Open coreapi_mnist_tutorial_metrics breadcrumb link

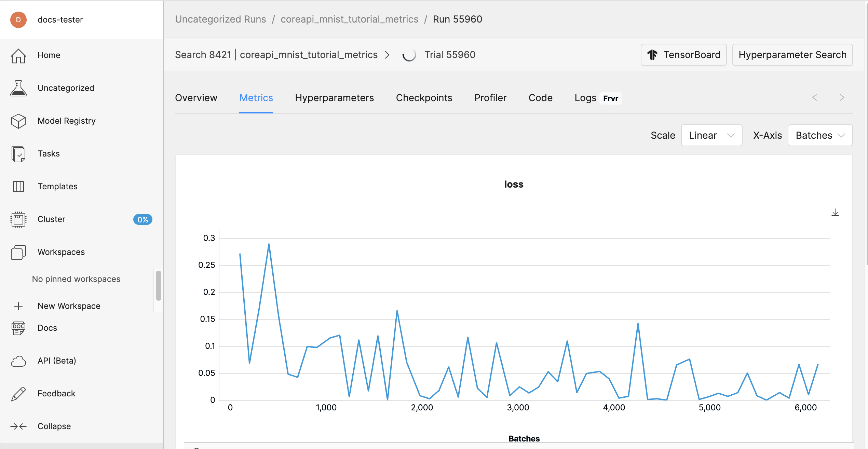349,19
